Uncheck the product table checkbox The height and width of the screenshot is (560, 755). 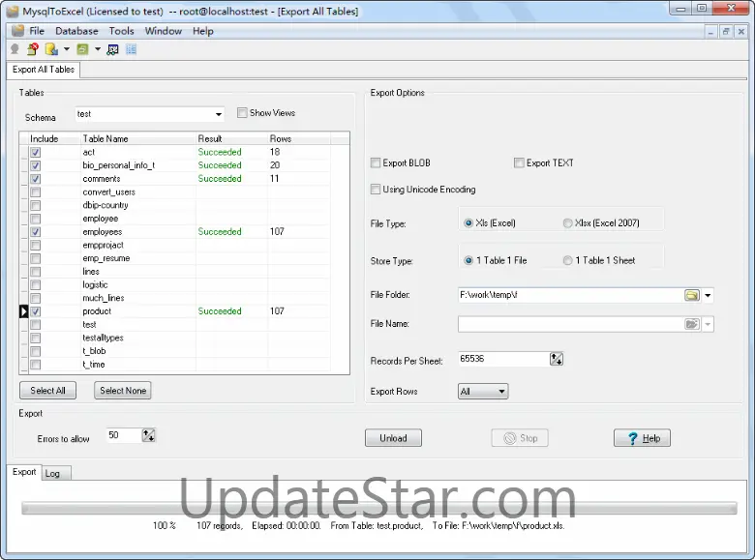point(36,311)
